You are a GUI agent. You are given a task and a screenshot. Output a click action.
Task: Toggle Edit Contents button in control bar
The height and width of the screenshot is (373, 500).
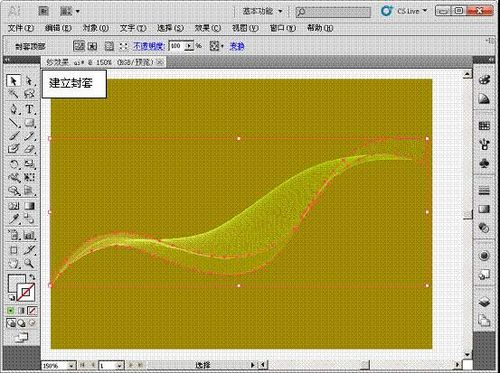pyautogui.click(x=92, y=46)
